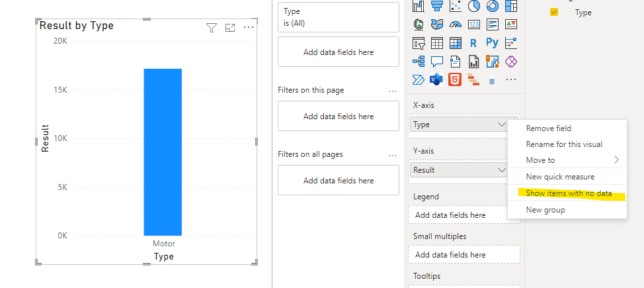
Task: Add a Slicer visual
Action: pyautogui.click(x=419, y=43)
